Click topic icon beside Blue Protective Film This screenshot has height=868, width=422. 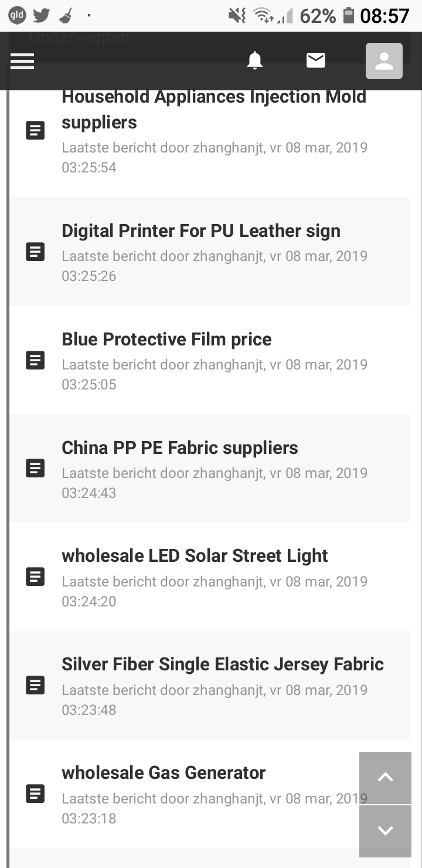(35, 360)
